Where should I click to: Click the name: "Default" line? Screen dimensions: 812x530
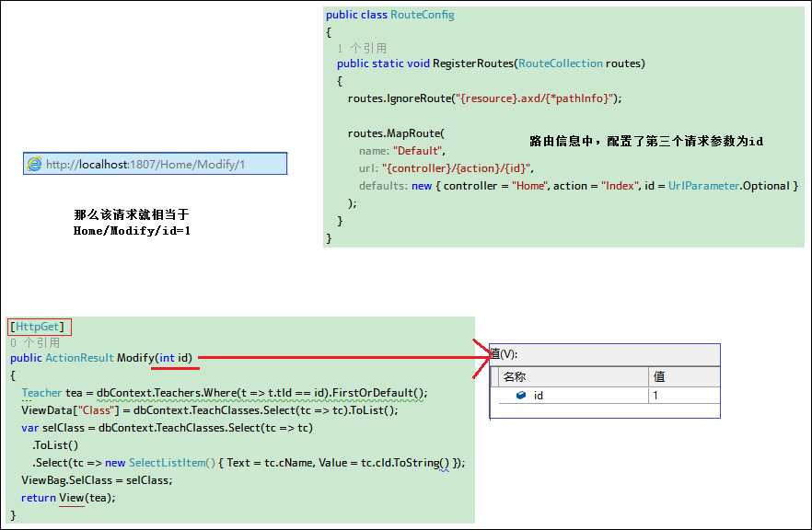pyautogui.click(x=402, y=151)
